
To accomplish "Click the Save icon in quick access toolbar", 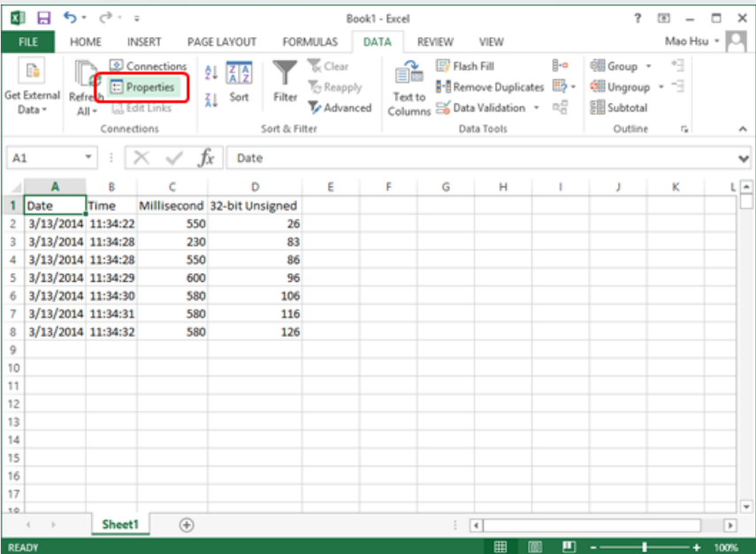I will (x=44, y=19).
